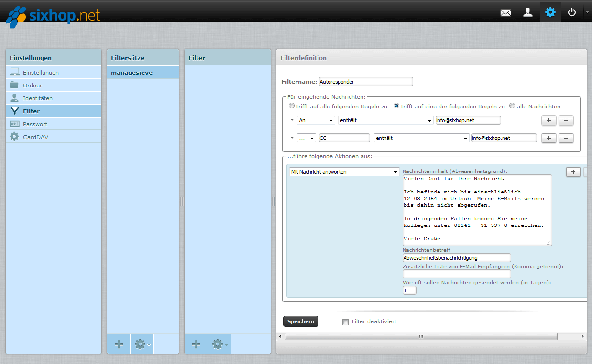Click the horizontal scrollbar thumb

[x=421, y=336]
